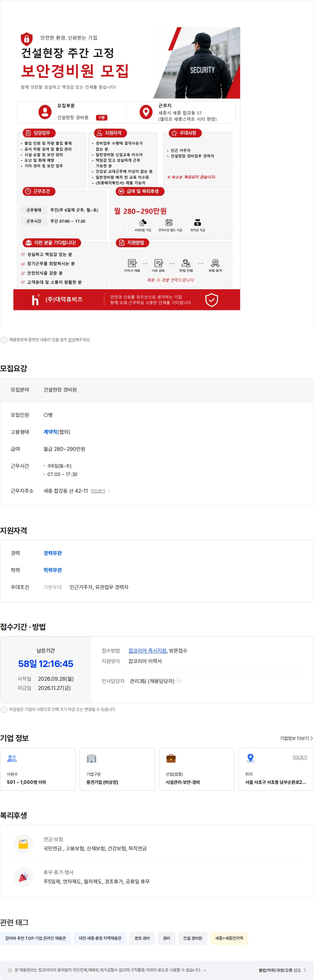Click the recruitment poster image
This screenshot has width=314, height=980.
point(127,169)
